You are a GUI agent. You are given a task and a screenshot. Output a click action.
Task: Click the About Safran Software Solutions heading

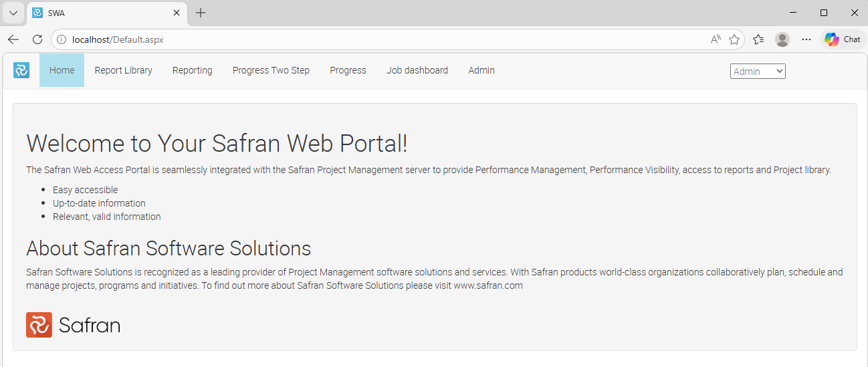coord(169,249)
